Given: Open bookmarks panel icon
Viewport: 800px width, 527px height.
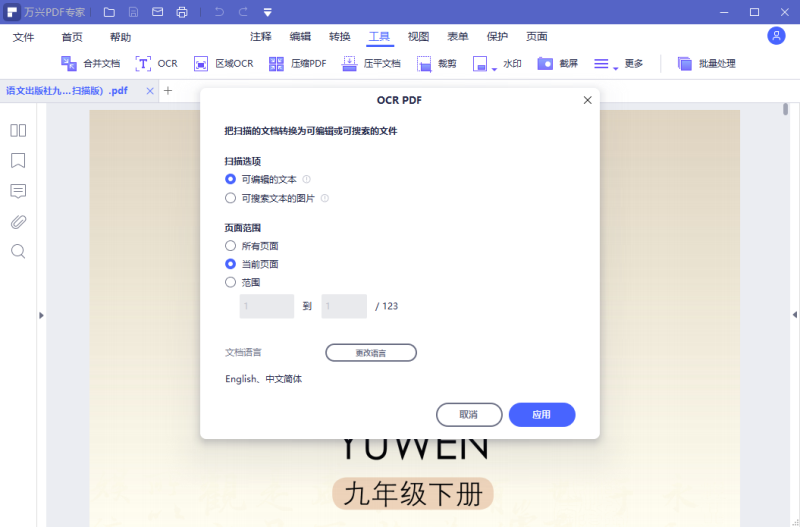Looking at the screenshot, I should click(18, 161).
